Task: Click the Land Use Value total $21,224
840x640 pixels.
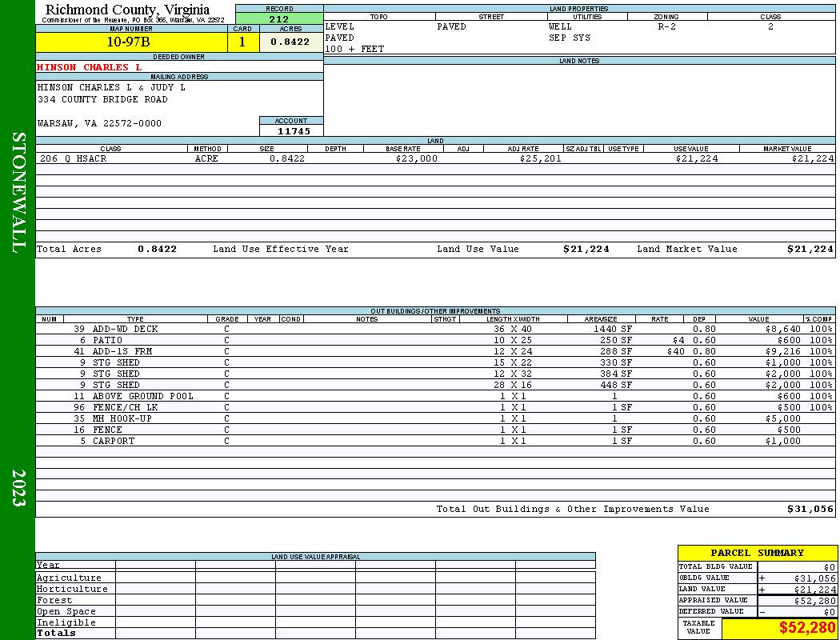Action: coord(586,249)
